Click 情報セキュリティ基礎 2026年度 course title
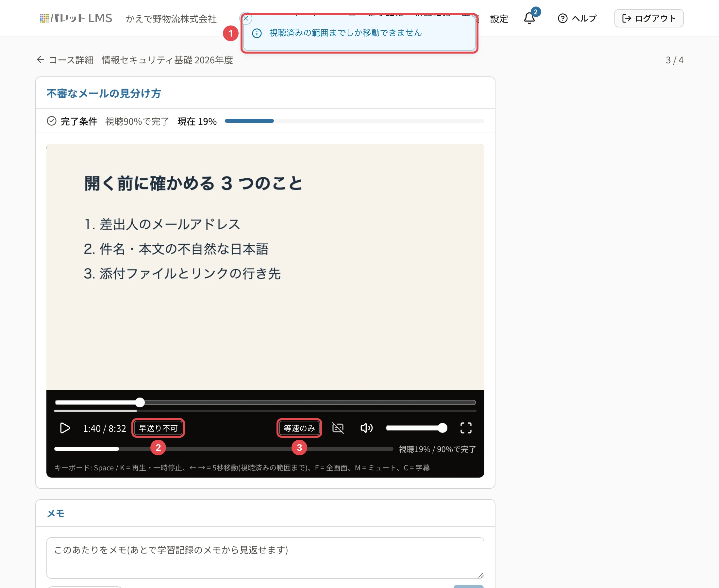The width and height of the screenshot is (719, 588). pos(167,60)
